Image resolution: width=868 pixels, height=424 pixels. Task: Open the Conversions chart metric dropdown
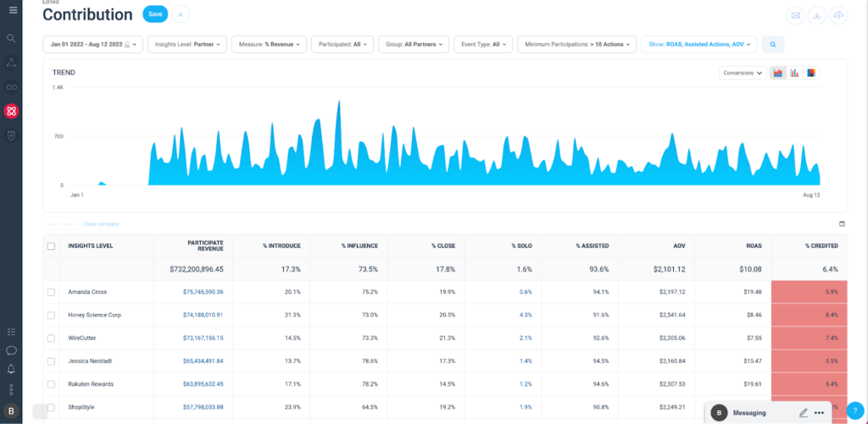743,73
